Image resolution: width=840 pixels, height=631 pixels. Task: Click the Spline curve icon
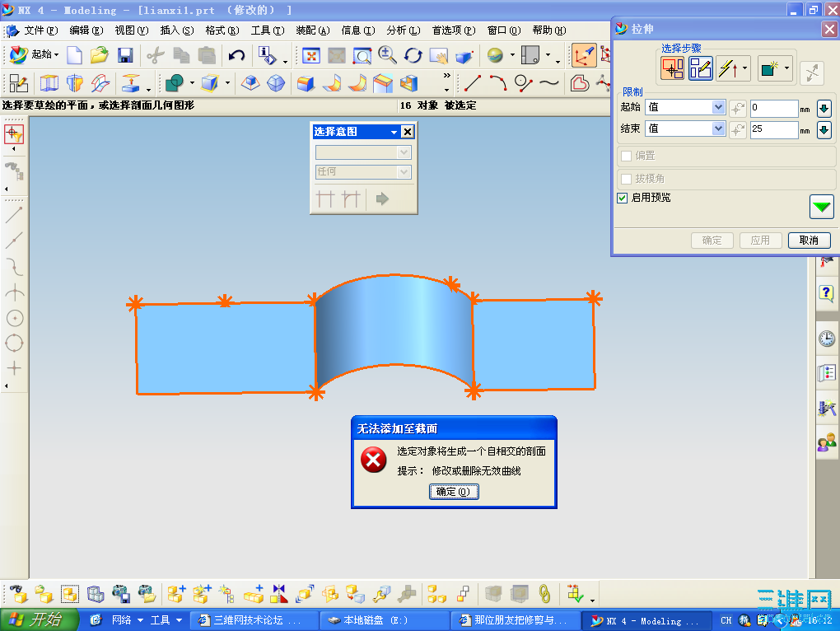[549, 83]
